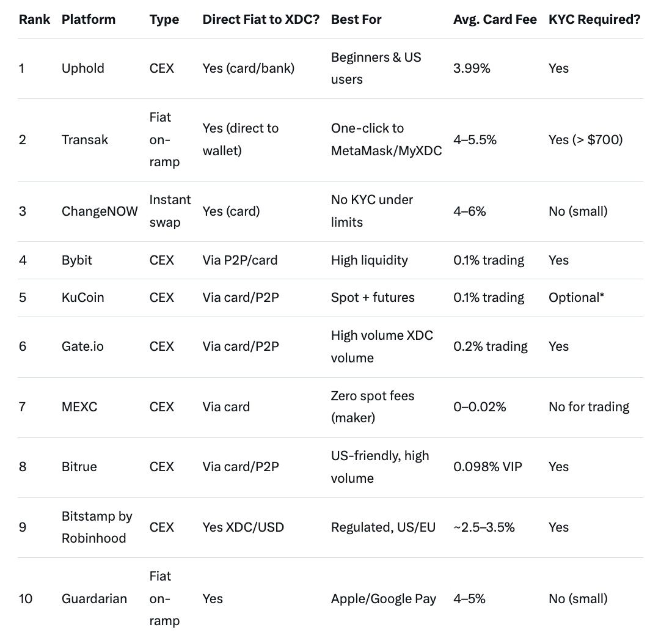672x638 pixels.
Task: Select the Guardarian platform name
Action: pos(94,599)
